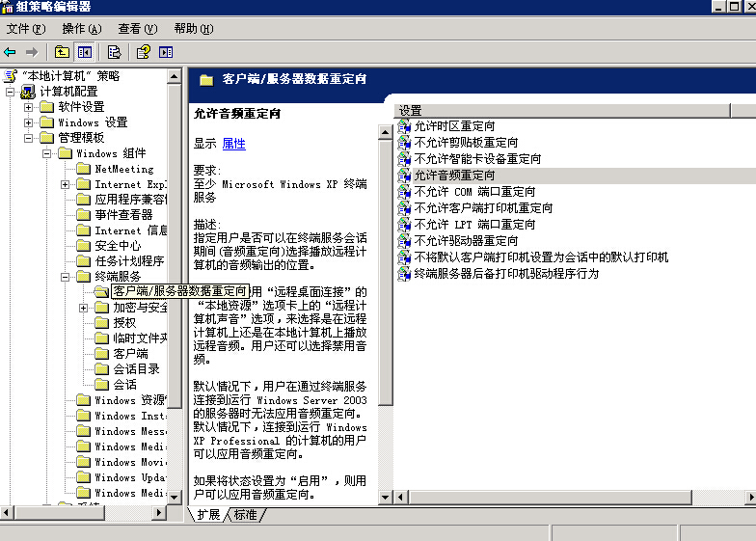Click the Export list toolbar icon

click(114, 52)
